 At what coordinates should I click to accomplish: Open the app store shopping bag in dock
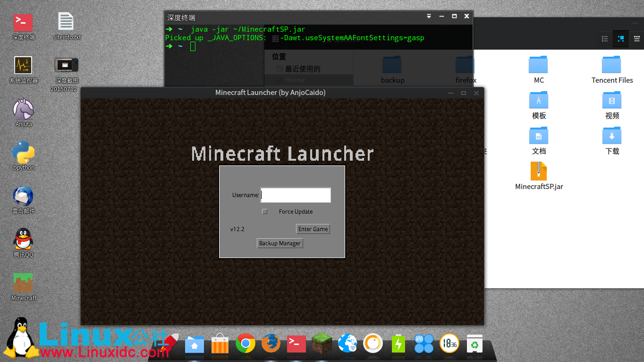pos(220,344)
